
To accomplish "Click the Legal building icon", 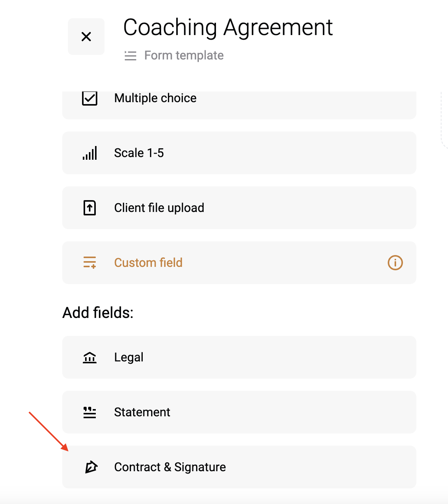I will pyautogui.click(x=90, y=358).
